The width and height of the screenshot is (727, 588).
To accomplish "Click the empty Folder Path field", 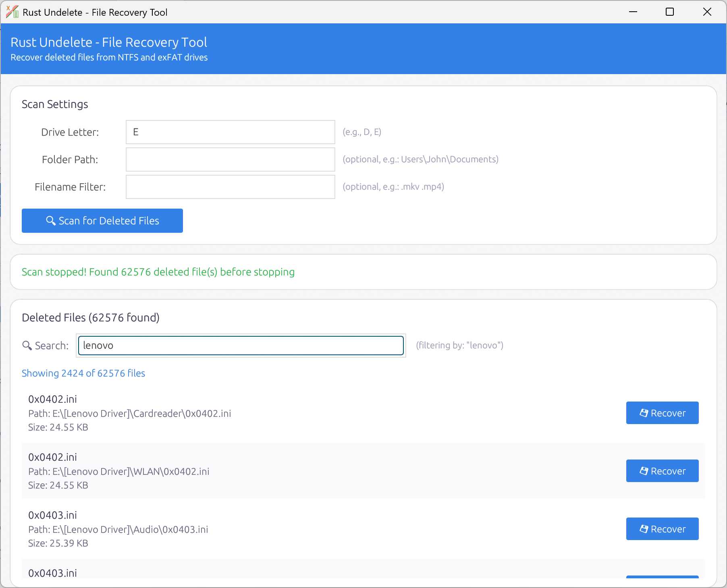I will pos(230,159).
